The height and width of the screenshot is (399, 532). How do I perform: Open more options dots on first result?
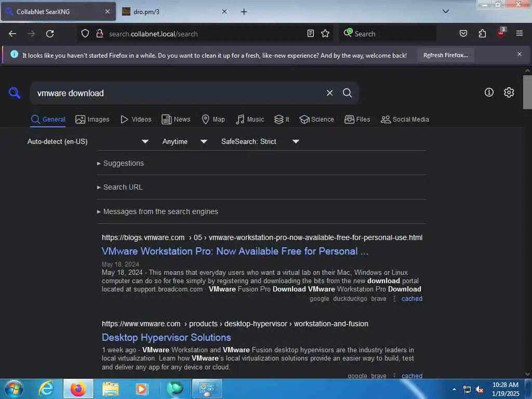pyautogui.click(x=394, y=299)
